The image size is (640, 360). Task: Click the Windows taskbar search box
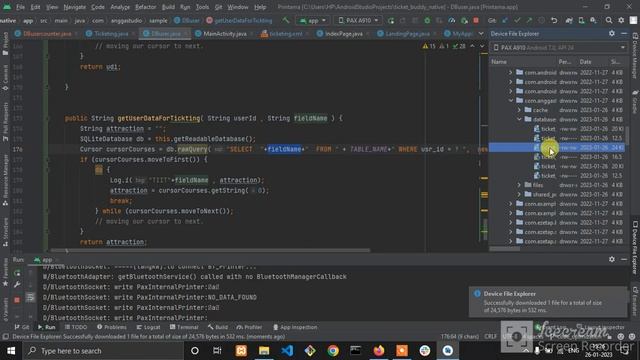(x=103, y=351)
